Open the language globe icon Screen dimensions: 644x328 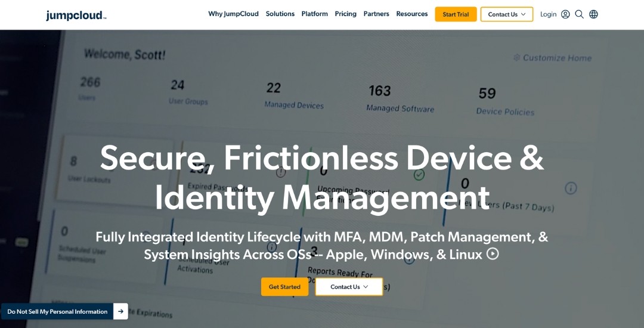[x=593, y=14]
